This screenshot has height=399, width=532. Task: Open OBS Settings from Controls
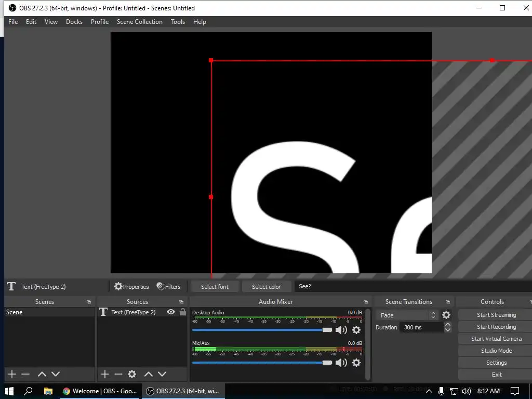(x=496, y=363)
